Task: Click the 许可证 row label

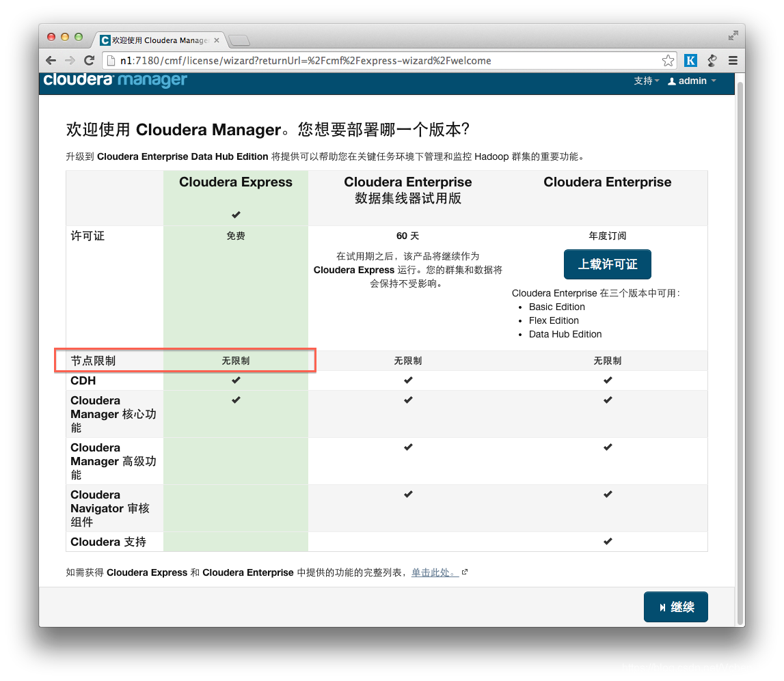Action: (x=87, y=236)
